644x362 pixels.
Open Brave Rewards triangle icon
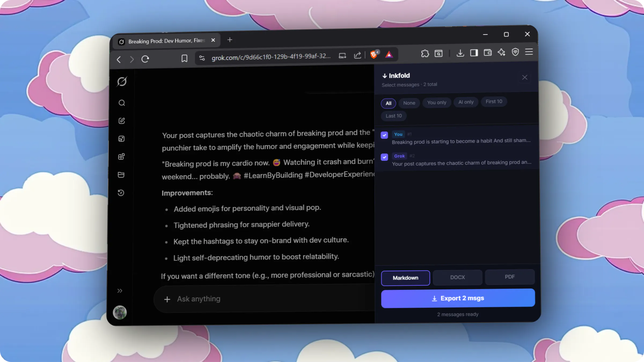click(x=389, y=54)
